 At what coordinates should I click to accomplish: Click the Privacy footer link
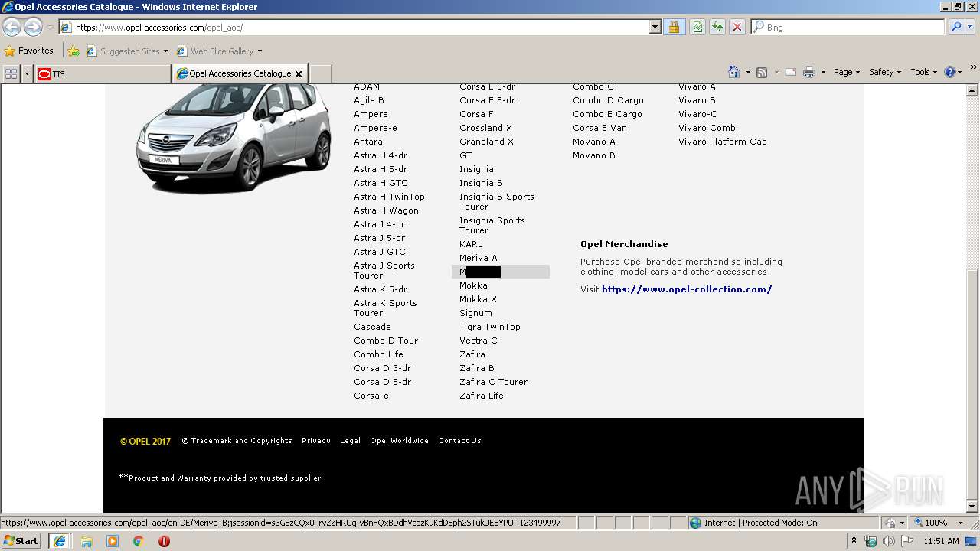pyautogui.click(x=316, y=441)
